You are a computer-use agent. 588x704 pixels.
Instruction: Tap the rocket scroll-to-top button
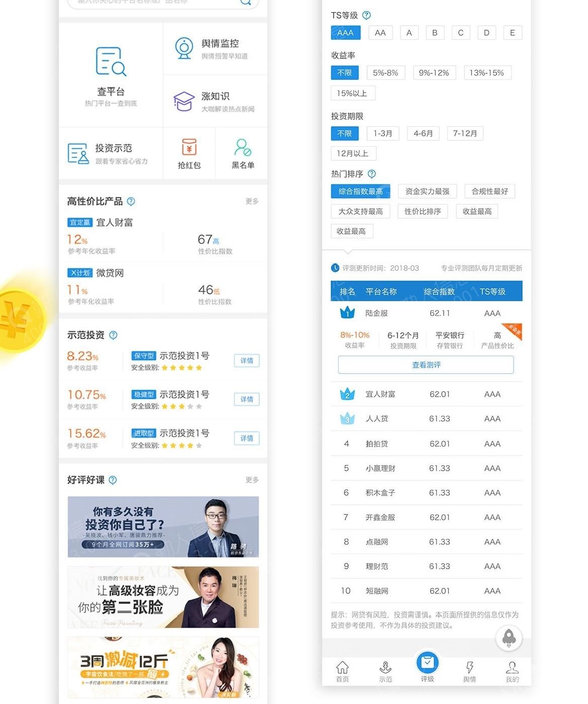tap(509, 638)
